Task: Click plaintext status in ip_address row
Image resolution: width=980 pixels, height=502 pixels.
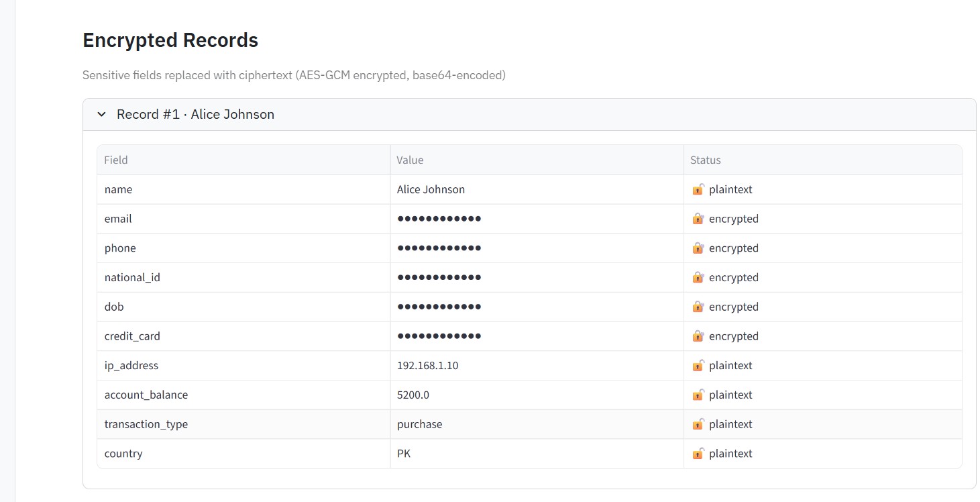Action: 730,365
